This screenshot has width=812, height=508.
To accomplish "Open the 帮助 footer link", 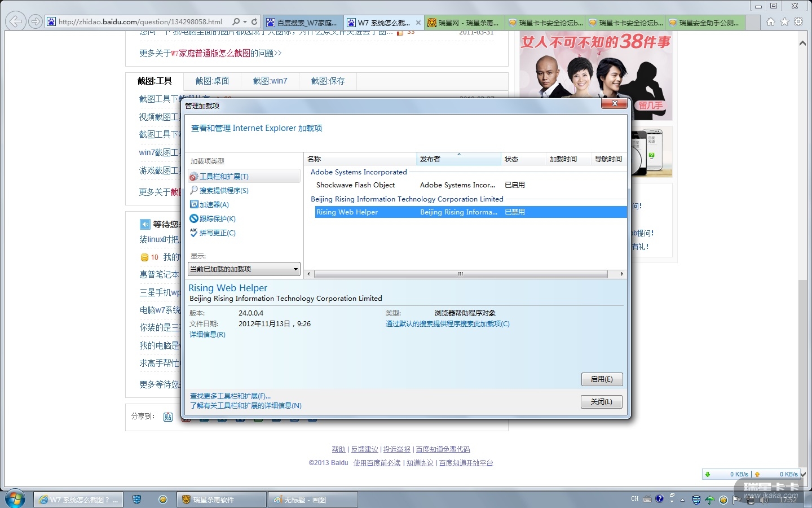I will click(x=338, y=449).
